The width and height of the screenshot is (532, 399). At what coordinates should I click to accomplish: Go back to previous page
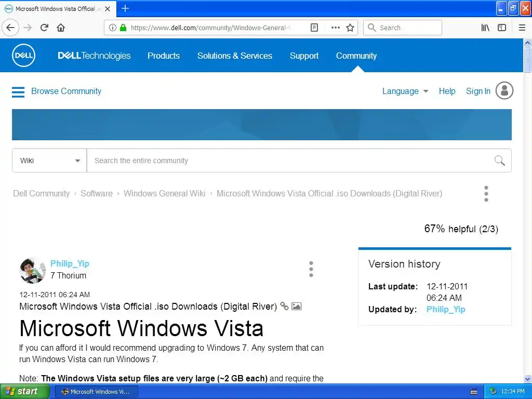point(10,28)
